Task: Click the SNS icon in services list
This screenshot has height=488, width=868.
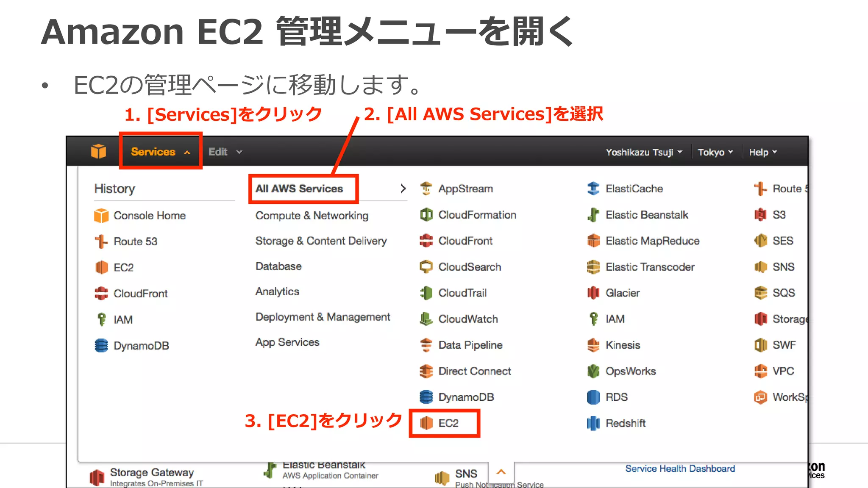Action: coord(760,267)
